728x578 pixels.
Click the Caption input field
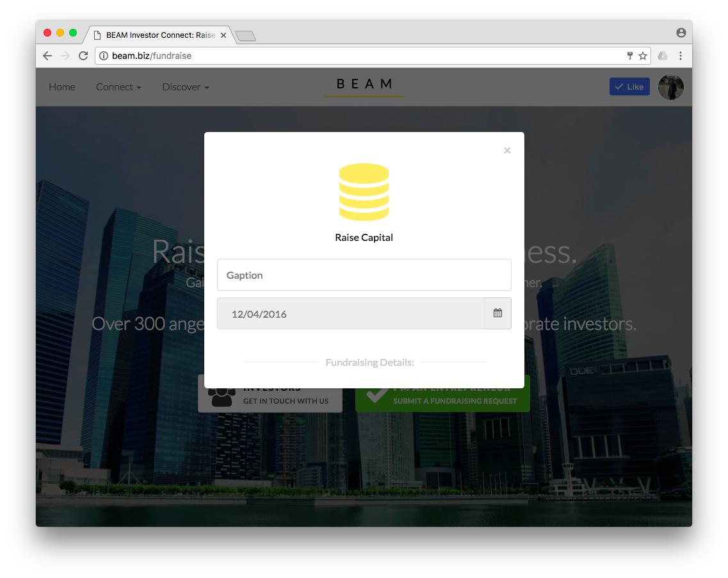(364, 275)
